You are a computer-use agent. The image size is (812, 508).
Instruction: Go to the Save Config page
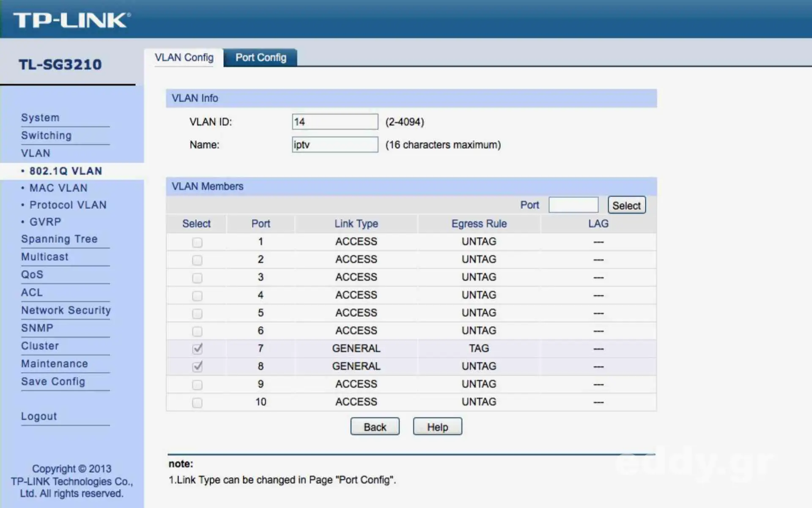tap(53, 381)
